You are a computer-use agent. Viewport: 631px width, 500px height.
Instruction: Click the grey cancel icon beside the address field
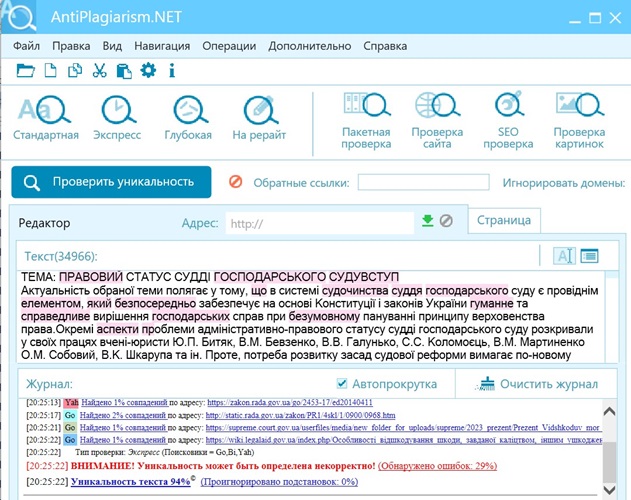446,221
